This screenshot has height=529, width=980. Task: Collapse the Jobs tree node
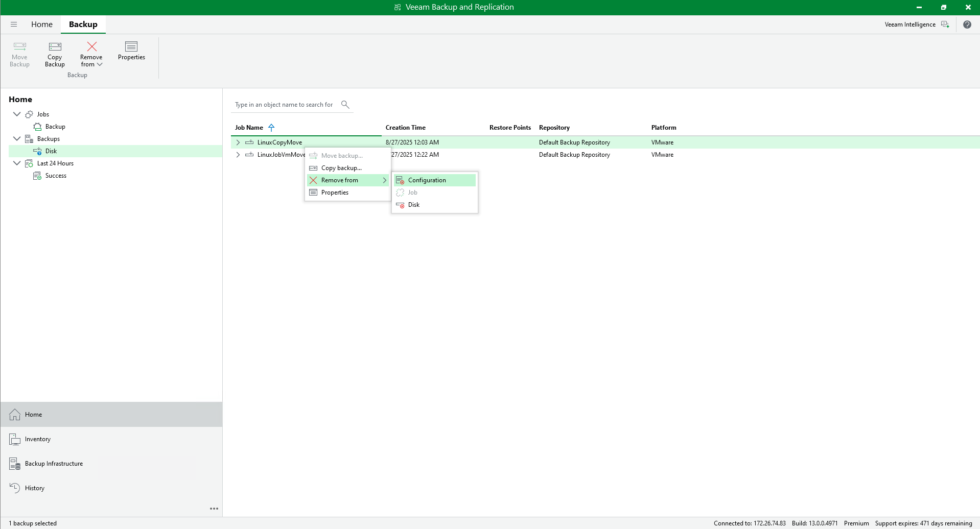pyautogui.click(x=16, y=114)
